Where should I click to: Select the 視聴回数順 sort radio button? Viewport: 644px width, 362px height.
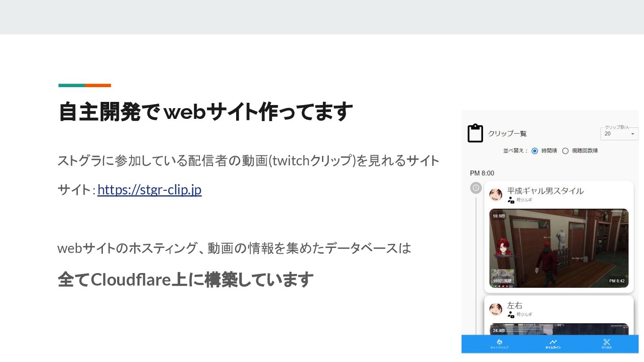[565, 151]
